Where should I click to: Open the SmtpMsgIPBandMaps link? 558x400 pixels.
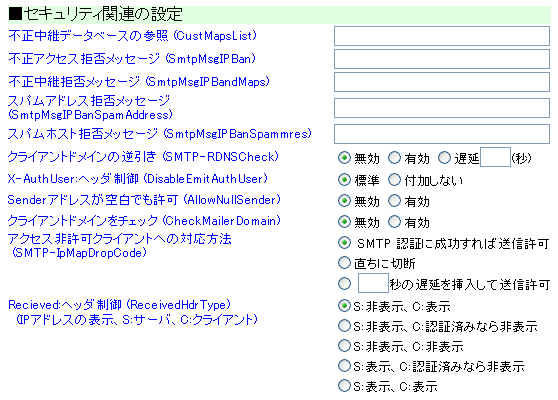[139, 82]
